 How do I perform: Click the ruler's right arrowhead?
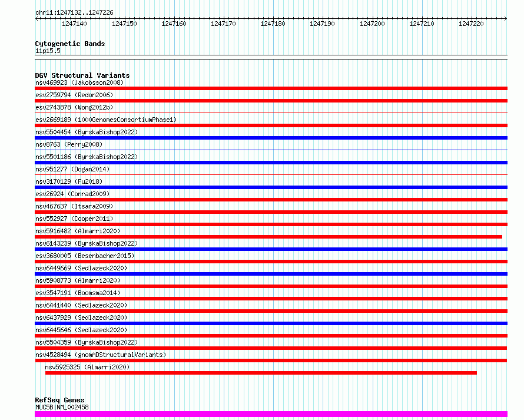tap(506, 19)
